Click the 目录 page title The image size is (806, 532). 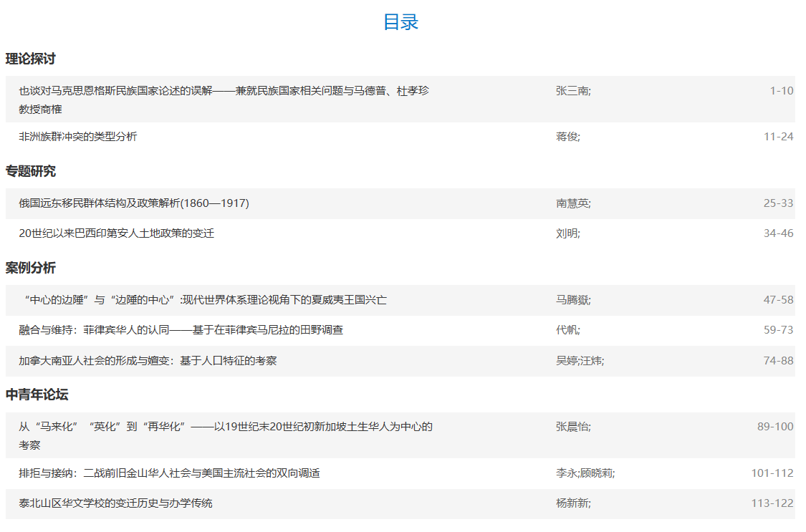click(x=400, y=22)
